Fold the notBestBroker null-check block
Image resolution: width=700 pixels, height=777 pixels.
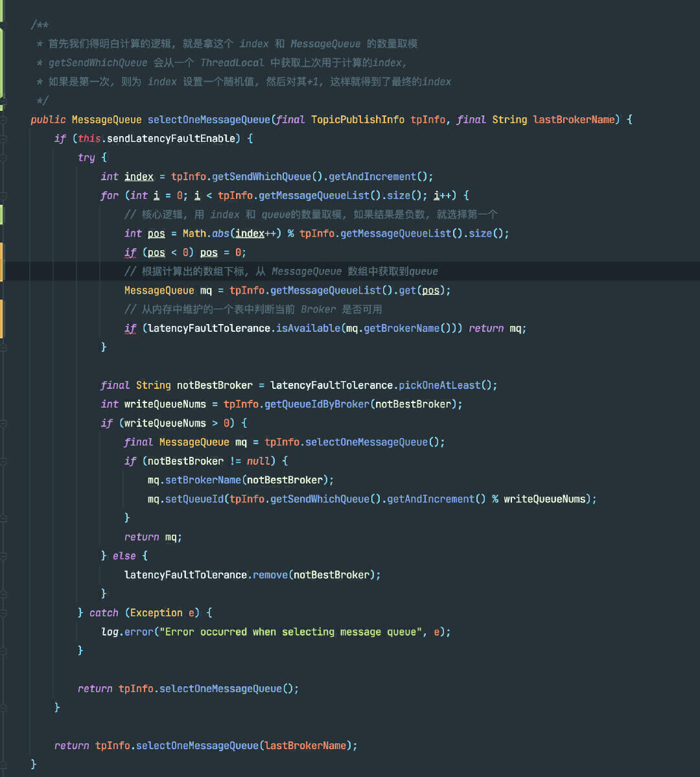pyautogui.click(x=3, y=461)
